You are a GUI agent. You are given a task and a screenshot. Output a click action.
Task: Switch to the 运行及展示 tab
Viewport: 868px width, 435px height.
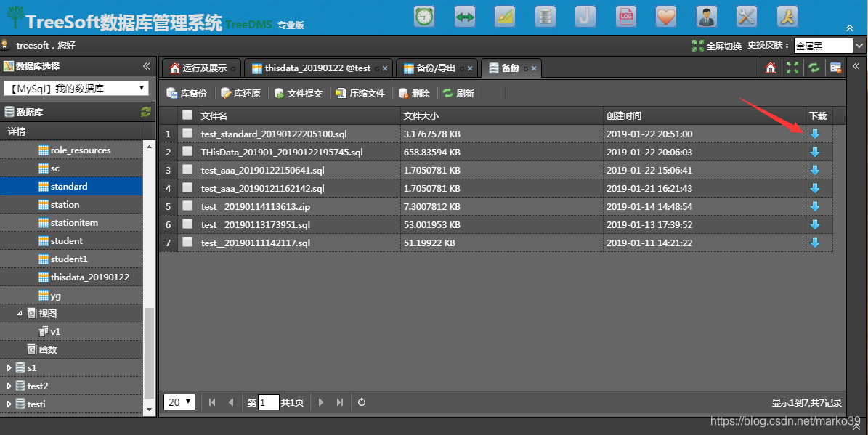click(x=201, y=68)
